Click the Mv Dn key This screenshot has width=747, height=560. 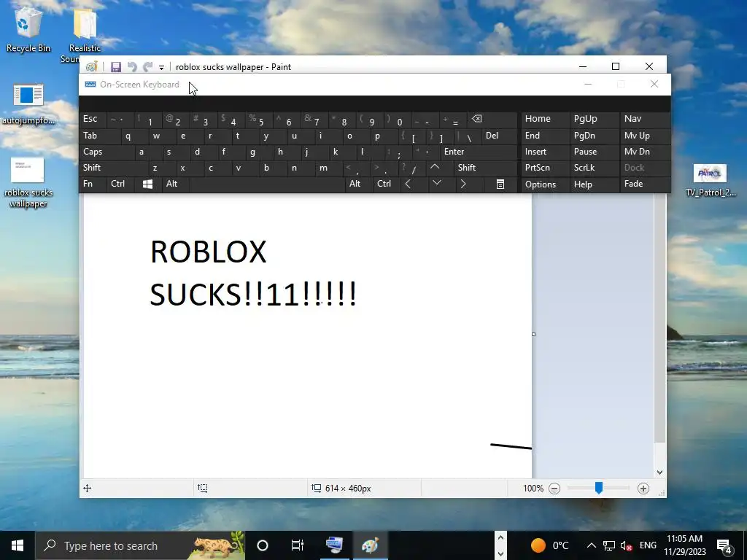[x=645, y=152]
